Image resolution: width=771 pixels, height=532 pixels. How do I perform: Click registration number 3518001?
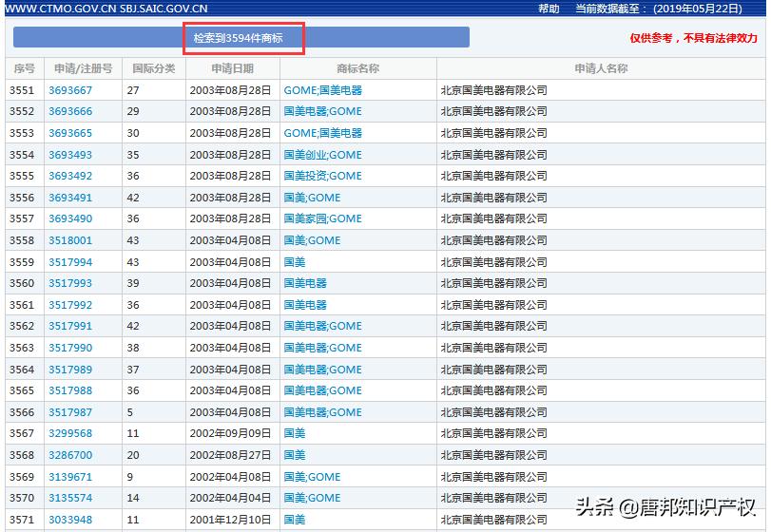click(x=70, y=240)
